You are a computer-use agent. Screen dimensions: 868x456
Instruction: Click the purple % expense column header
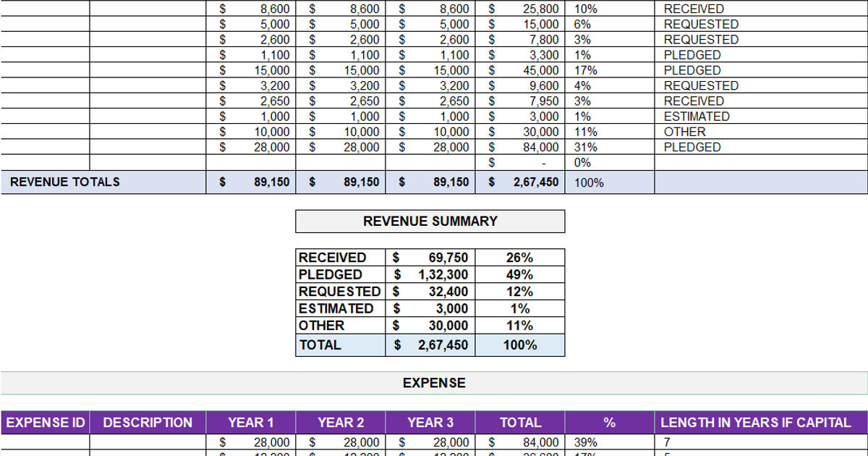610,423
